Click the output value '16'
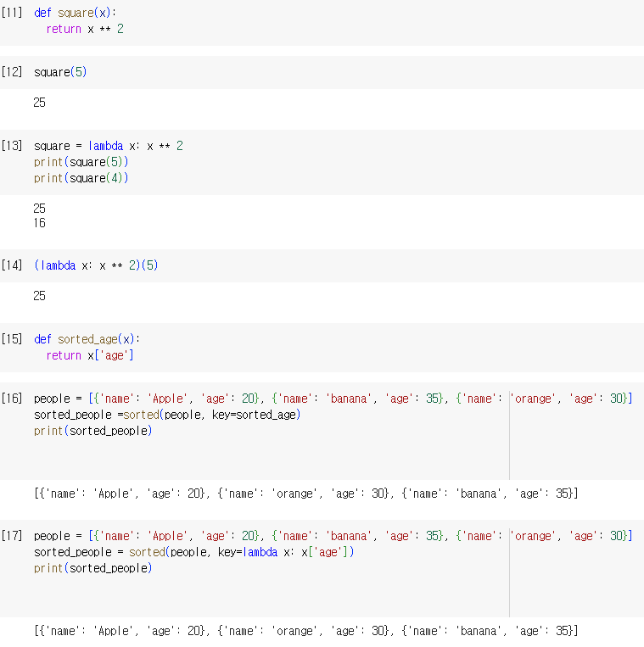The height and width of the screenshot is (647, 644). tap(39, 223)
